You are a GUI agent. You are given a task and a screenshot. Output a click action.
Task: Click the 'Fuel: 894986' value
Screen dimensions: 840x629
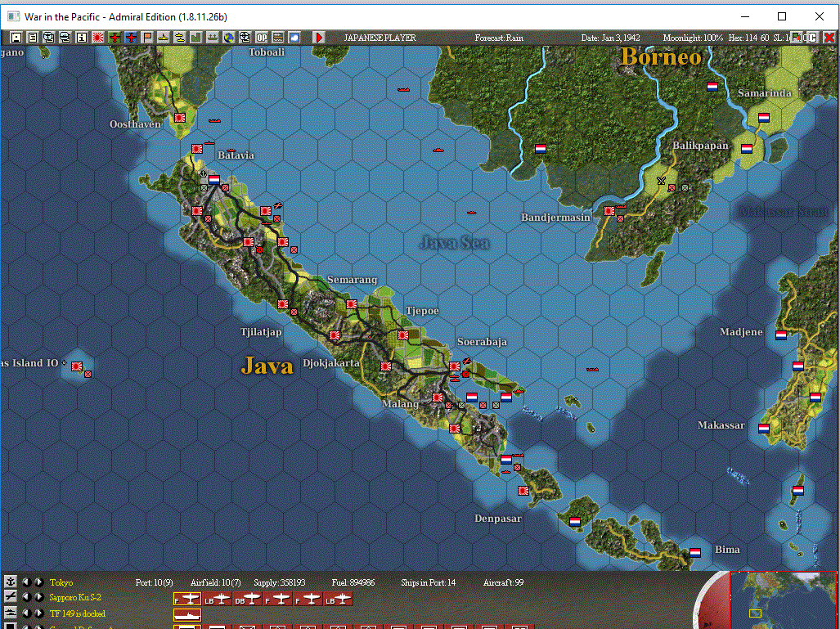353,582
